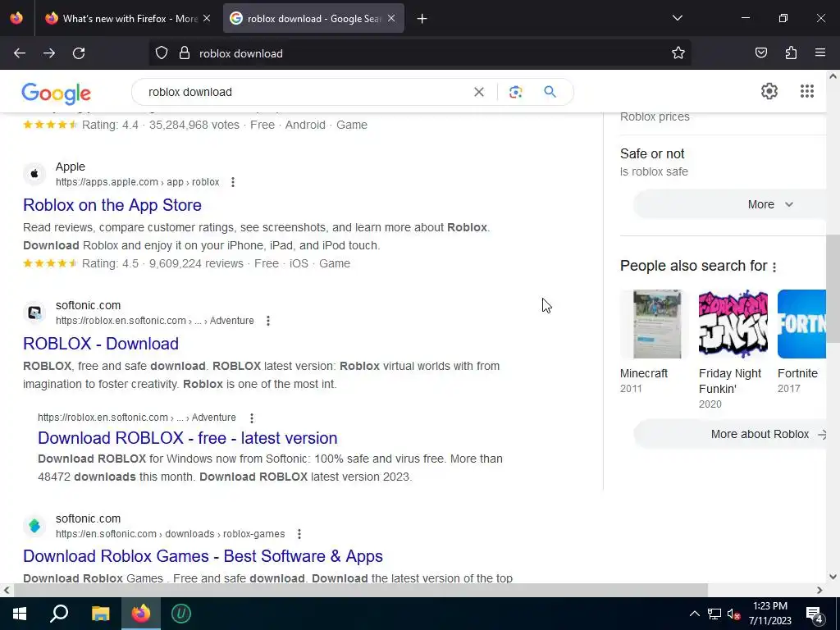This screenshot has height=630, width=840.
Task: Open Google quick settings gear
Action: pyautogui.click(x=769, y=91)
